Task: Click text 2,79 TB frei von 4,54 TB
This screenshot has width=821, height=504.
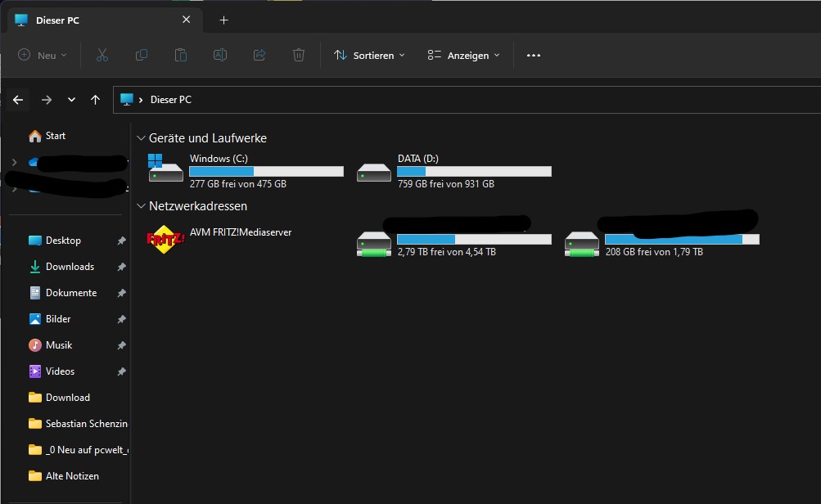Action: tap(447, 252)
